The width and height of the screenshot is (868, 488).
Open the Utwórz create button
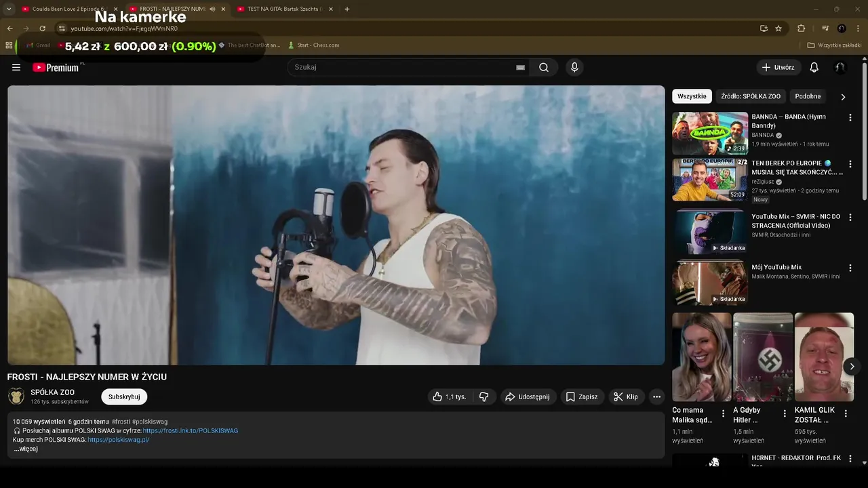point(778,67)
